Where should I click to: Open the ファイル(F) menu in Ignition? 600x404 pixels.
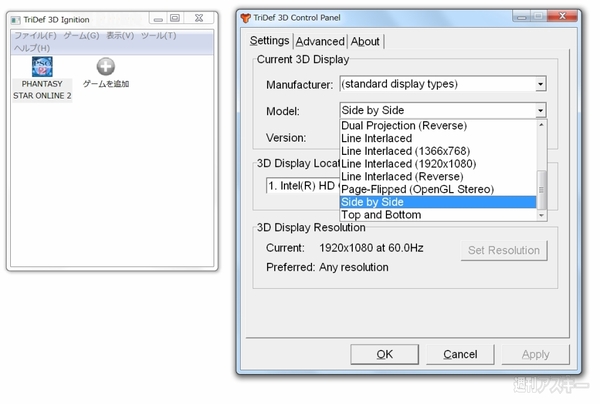click(35, 36)
